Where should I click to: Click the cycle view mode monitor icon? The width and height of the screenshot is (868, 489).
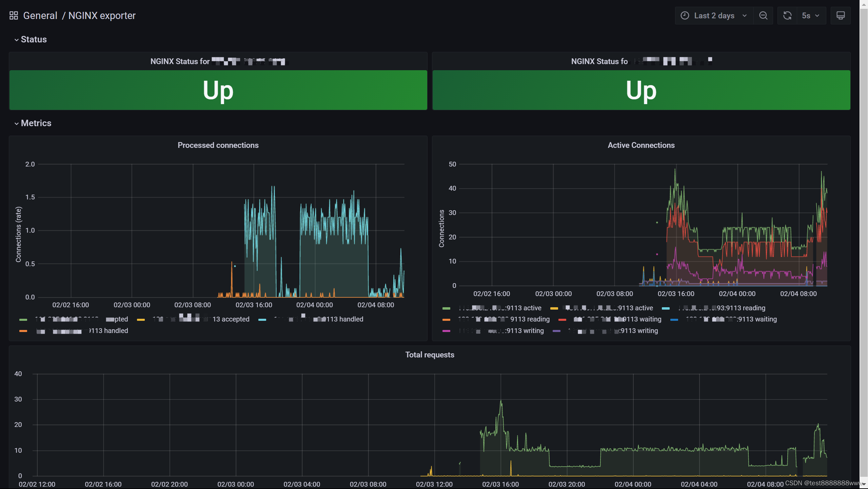tap(841, 16)
